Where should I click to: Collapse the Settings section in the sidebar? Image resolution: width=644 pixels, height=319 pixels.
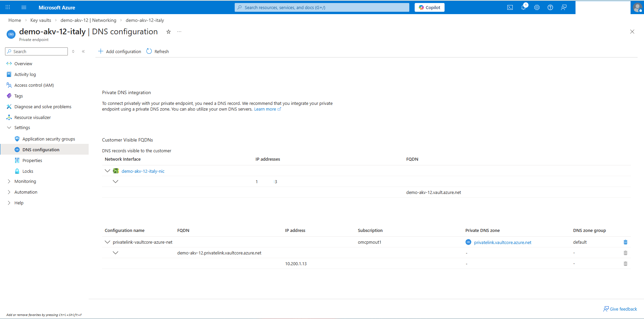point(9,127)
